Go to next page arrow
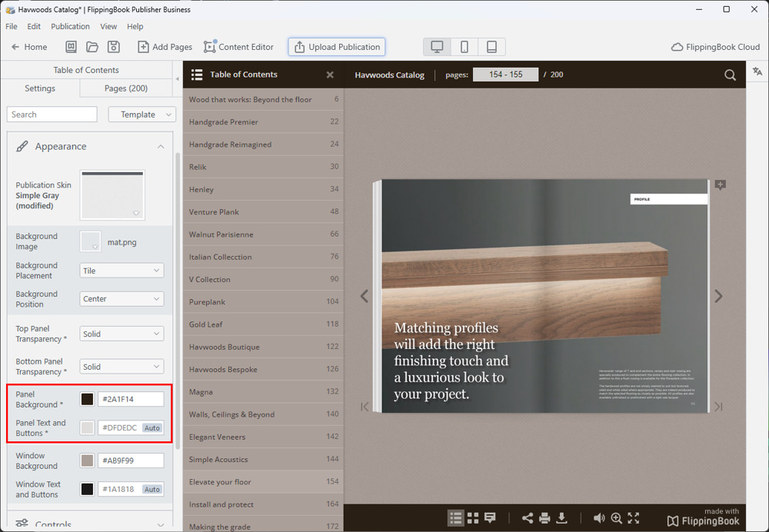This screenshot has width=769, height=532. coord(718,296)
